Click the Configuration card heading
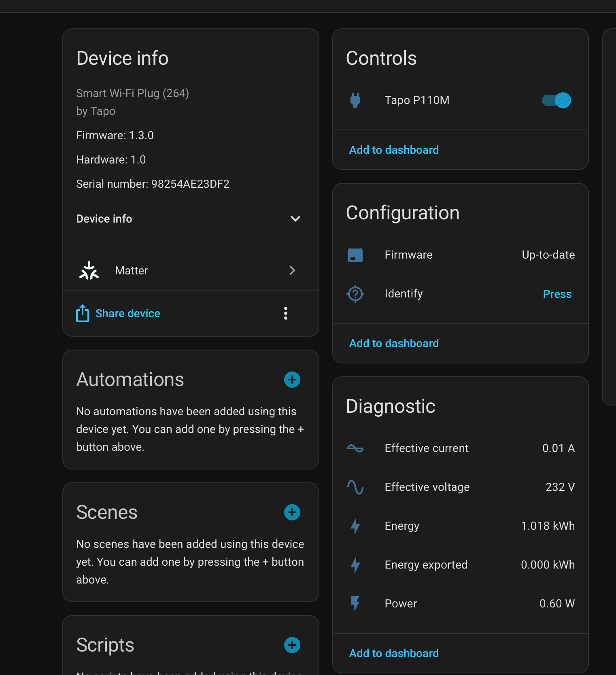The image size is (616, 675). pyautogui.click(x=403, y=213)
